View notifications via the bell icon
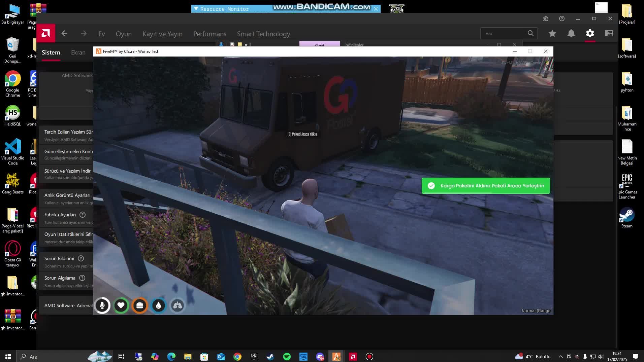 coord(571,33)
